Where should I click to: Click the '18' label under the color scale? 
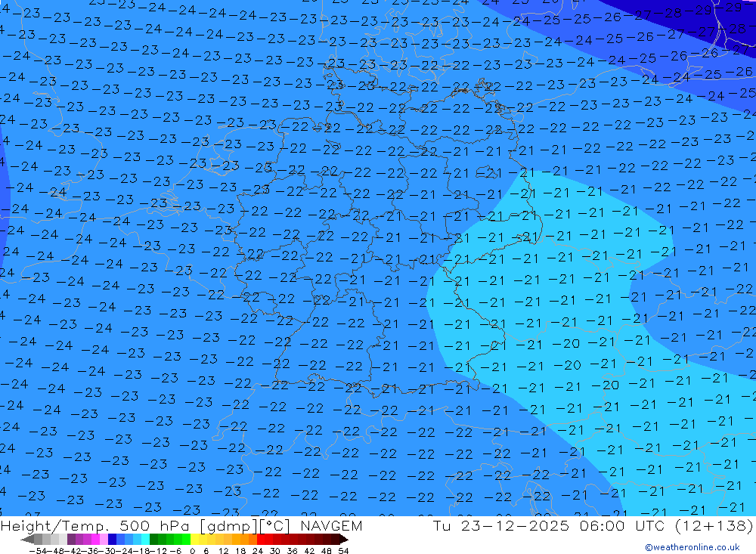tap(240, 551)
